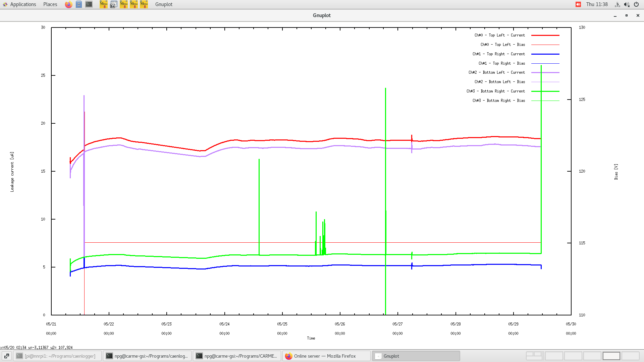Click the window-list grid icon at bottom left

[7, 356]
